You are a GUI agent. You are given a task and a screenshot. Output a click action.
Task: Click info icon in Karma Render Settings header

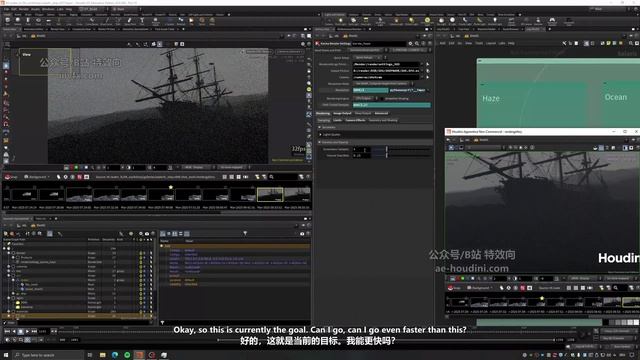(x=423, y=44)
